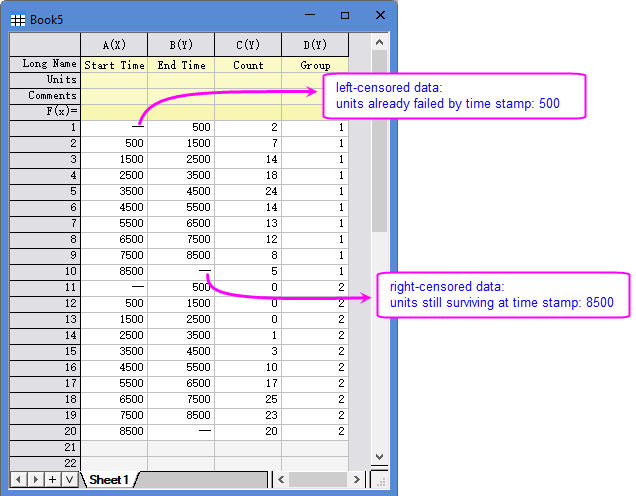Maximize the Book5 window
The image size is (636, 496).
[345, 15]
